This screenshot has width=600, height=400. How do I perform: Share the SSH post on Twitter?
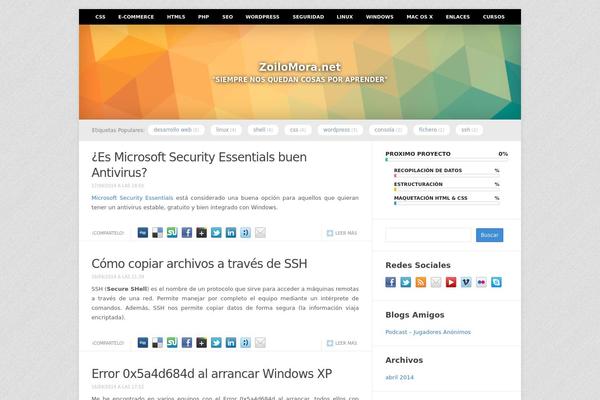(216, 343)
